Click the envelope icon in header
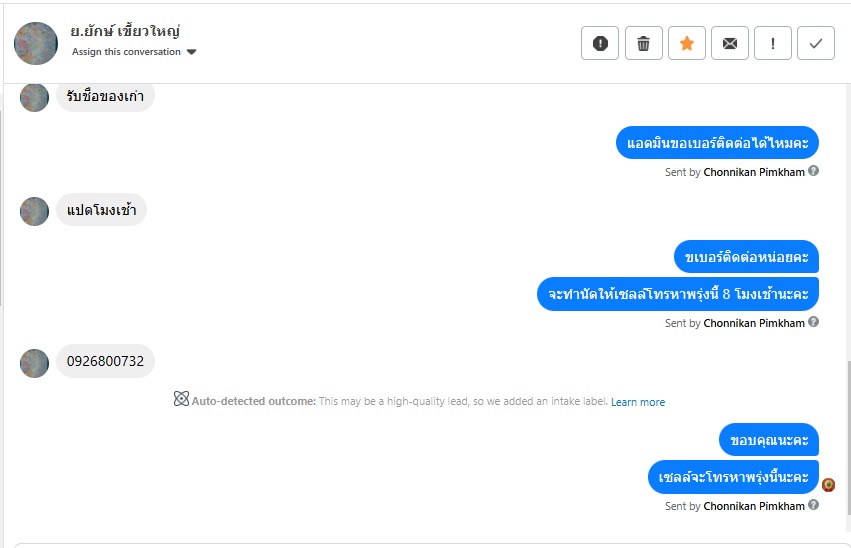The image size is (851, 548). click(730, 43)
